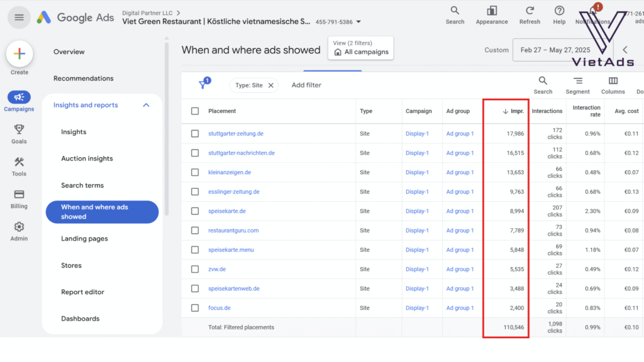644x362 pixels.
Task: Click Add filter
Action: coord(306,85)
